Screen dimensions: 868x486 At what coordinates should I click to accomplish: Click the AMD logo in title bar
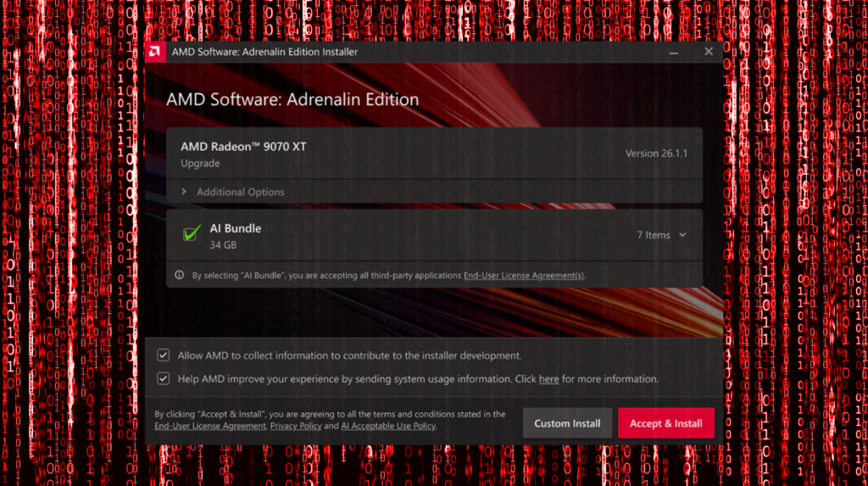click(155, 52)
